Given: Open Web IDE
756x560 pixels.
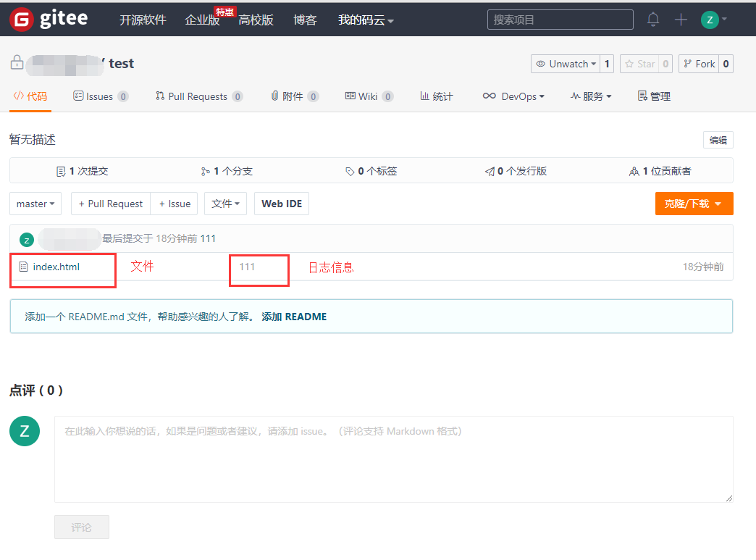Looking at the screenshot, I should [x=282, y=204].
